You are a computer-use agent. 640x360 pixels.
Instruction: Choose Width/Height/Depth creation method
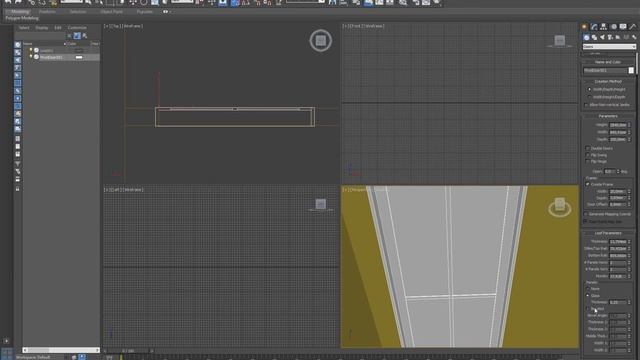tap(589, 97)
